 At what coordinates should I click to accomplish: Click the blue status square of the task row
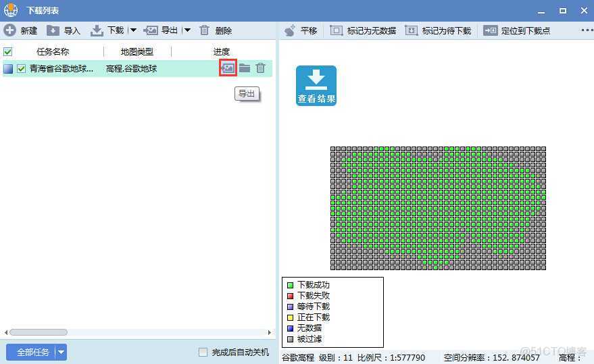pyautogui.click(x=8, y=69)
